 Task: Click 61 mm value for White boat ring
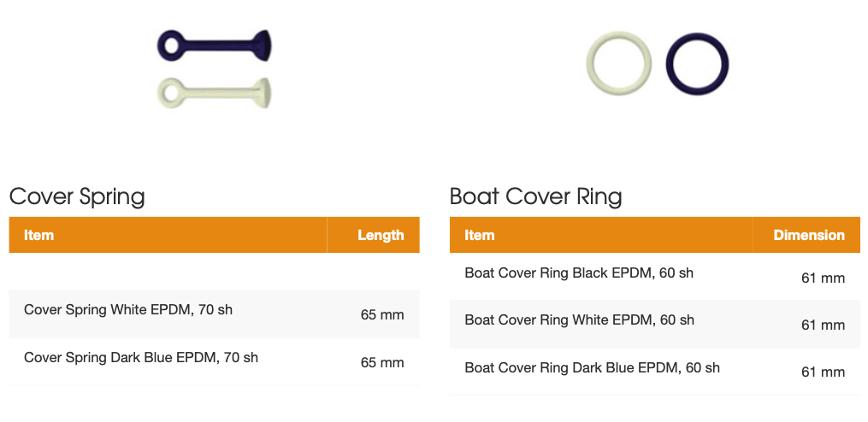(x=824, y=325)
